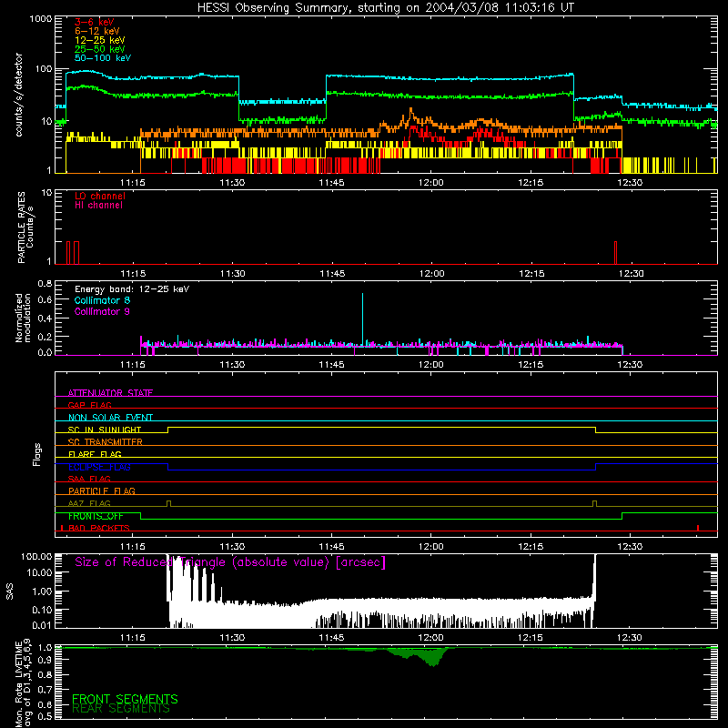The width and height of the screenshot is (728, 728).
Task: Click the HESSI Observing Summary title
Action: tap(385, 7)
